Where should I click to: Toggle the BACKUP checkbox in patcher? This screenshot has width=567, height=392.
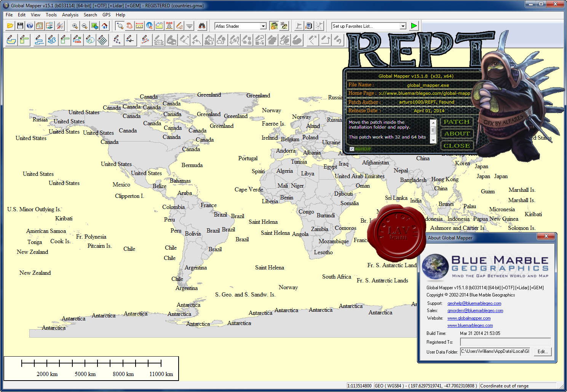click(x=352, y=149)
